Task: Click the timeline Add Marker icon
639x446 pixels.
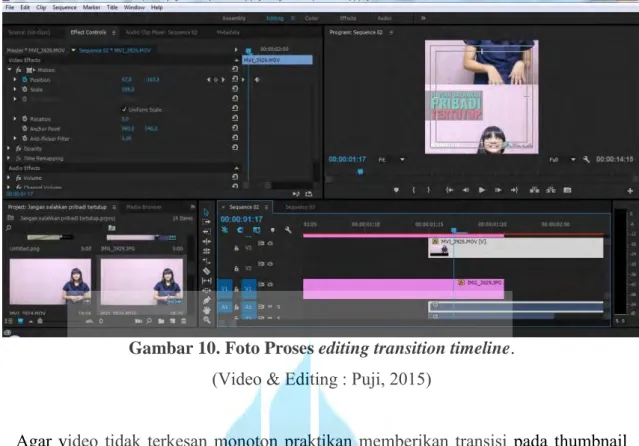Action: (x=272, y=230)
